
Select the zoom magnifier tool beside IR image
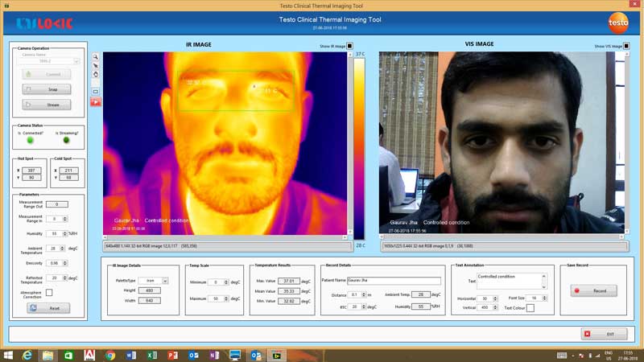click(x=95, y=56)
